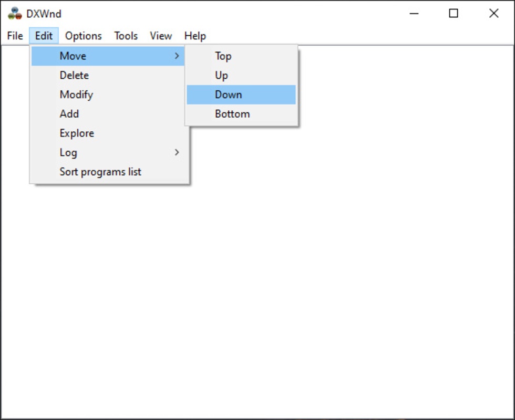Close the DXWnd window
The image size is (515, 420).
(x=493, y=14)
